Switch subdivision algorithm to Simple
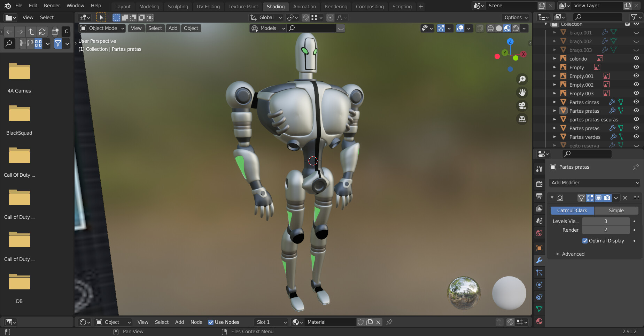 (616, 210)
